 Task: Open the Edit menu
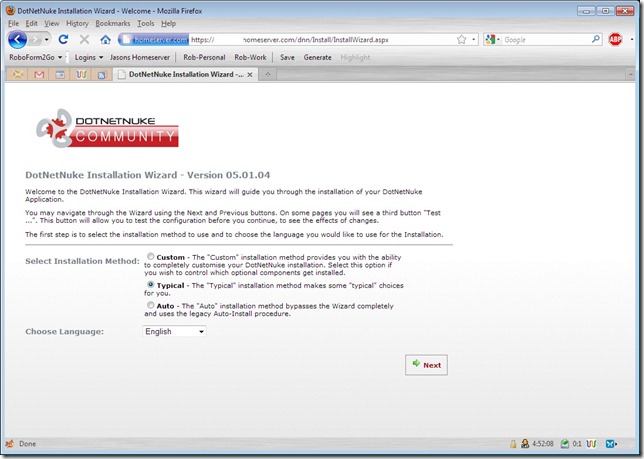pos(31,23)
